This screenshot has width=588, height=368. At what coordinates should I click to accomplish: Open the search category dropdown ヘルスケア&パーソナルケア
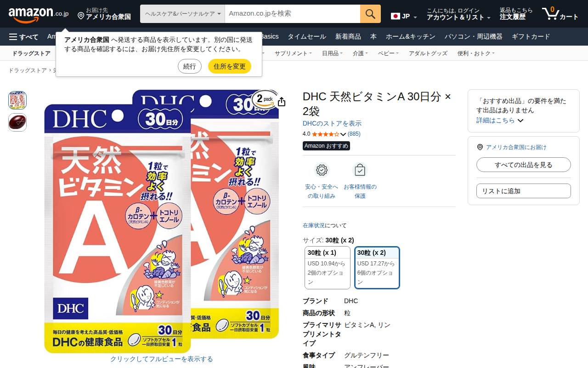coord(182,14)
